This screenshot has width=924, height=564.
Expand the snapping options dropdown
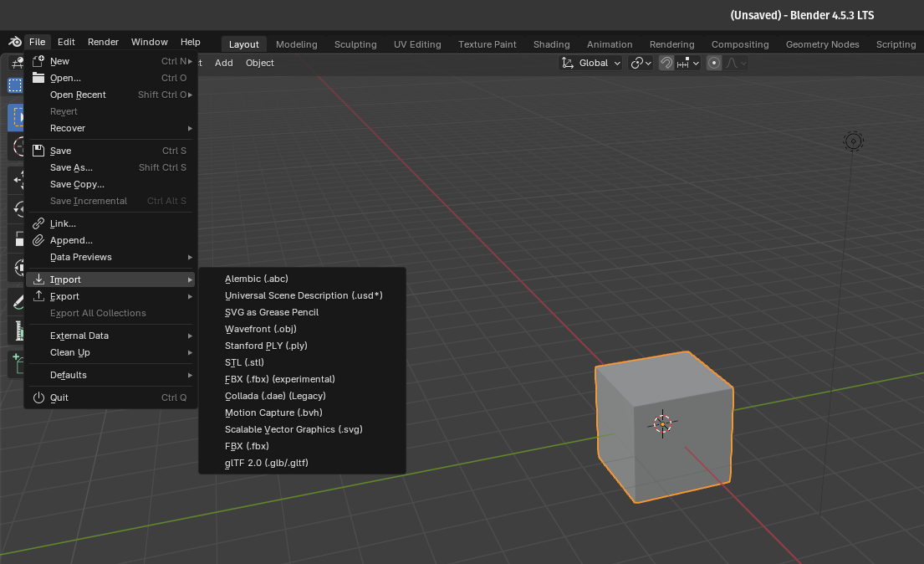689,63
